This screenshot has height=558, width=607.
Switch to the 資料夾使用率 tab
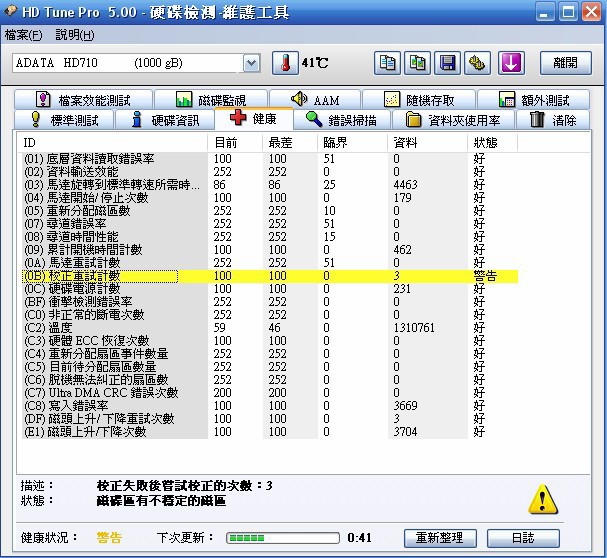pyautogui.click(x=453, y=120)
